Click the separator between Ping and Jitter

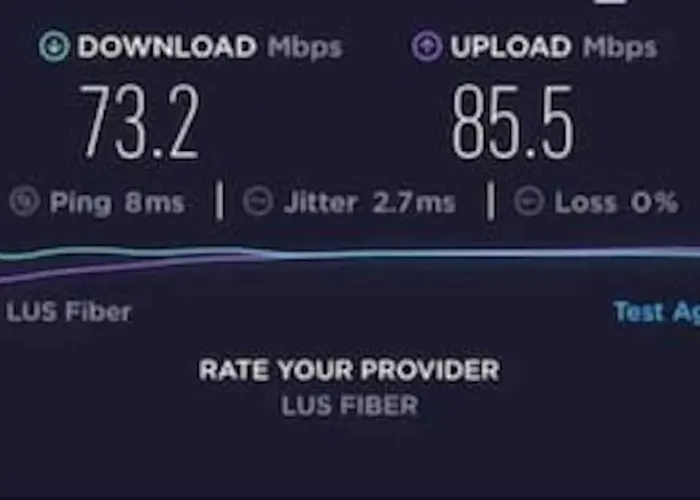tap(219, 201)
